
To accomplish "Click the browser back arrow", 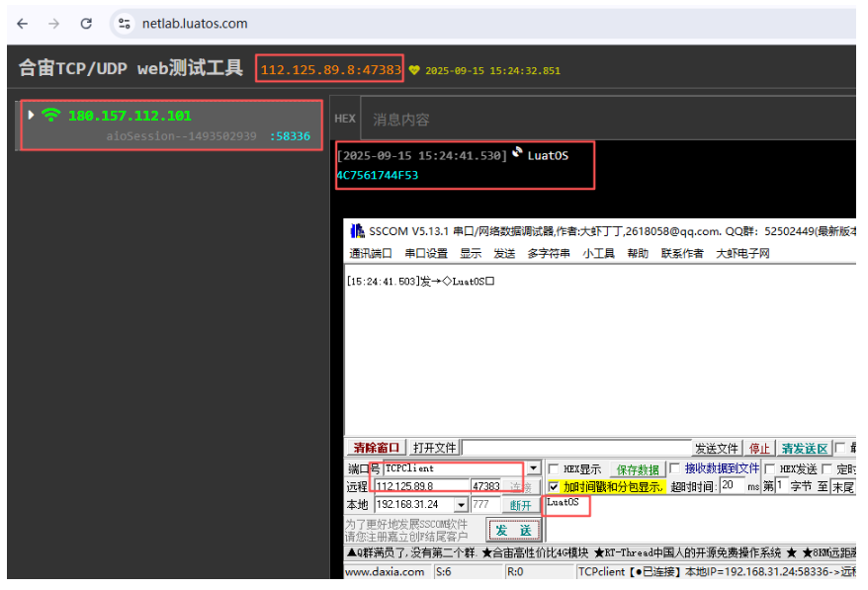I will coord(22,24).
